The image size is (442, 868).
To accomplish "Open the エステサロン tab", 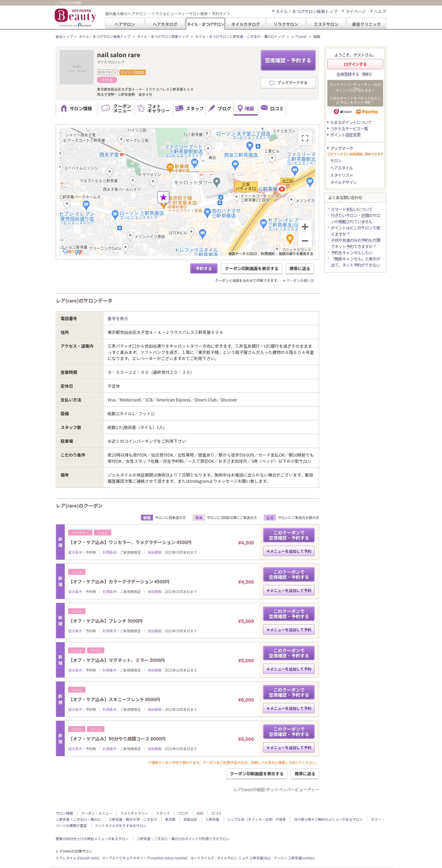I will (x=326, y=24).
